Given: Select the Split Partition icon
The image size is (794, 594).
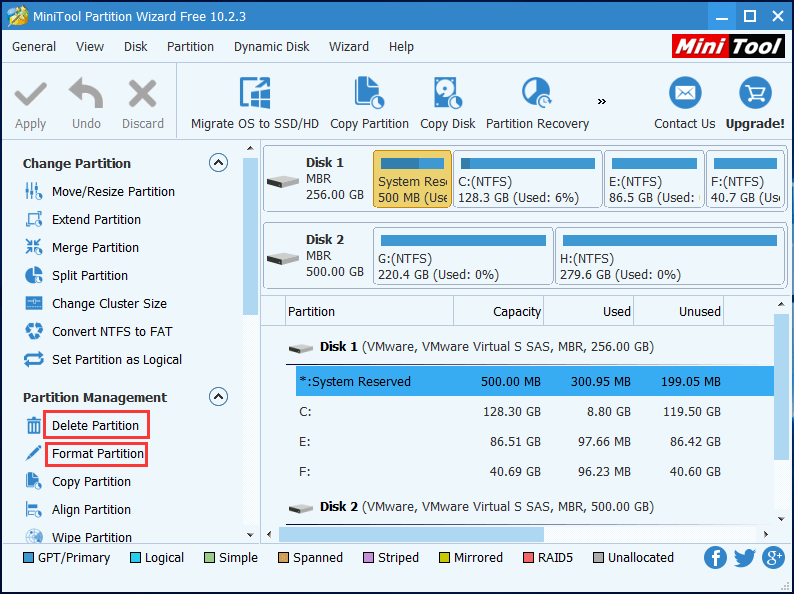Looking at the screenshot, I should click(33, 275).
